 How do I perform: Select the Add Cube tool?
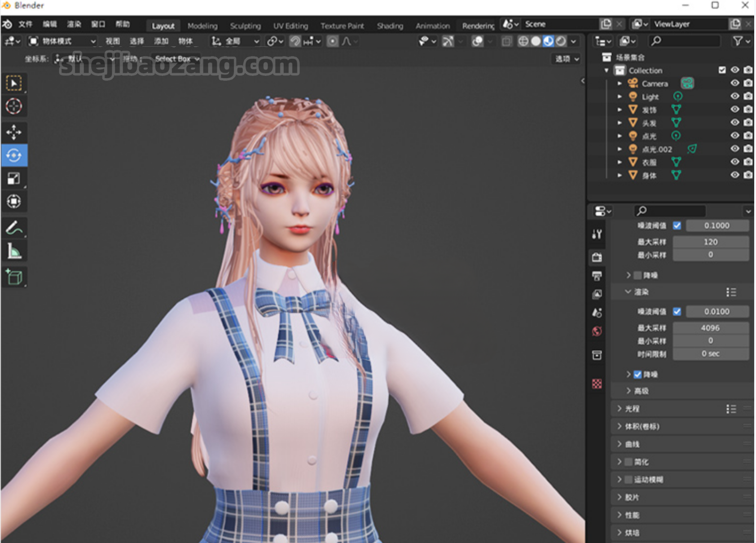pyautogui.click(x=14, y=277)
